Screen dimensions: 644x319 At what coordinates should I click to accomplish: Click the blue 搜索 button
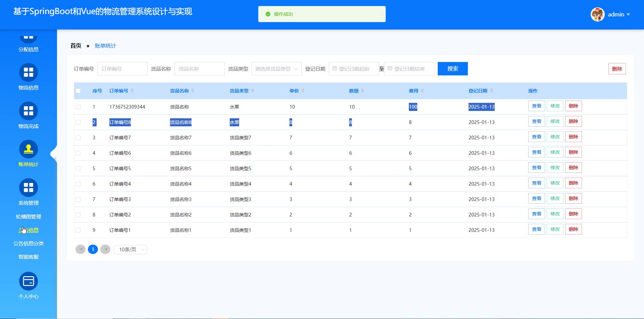tap(452, 69)
